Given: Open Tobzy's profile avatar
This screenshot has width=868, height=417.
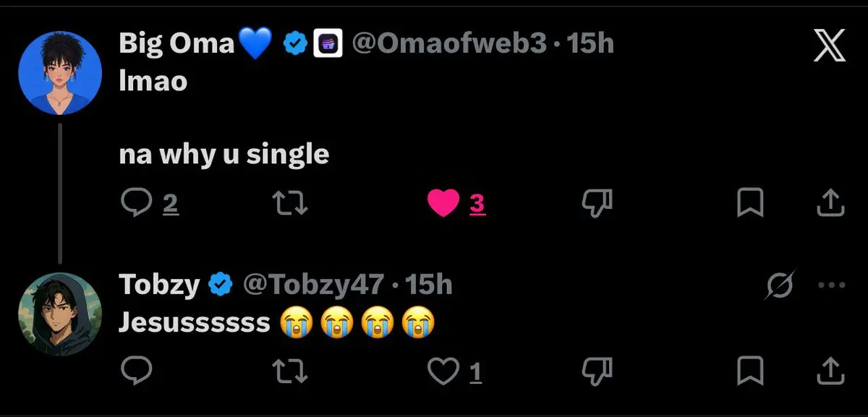Looking at the screenshot, I should point(59,314).
